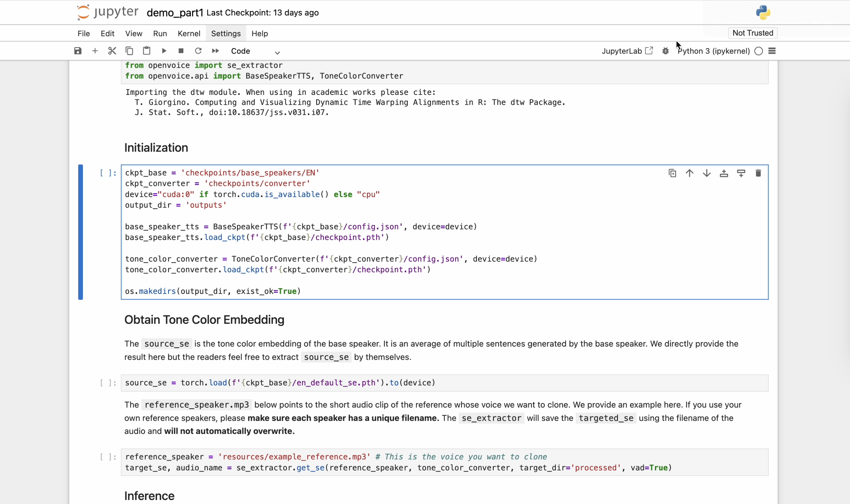Image resolution: width=850 pixels, height=504 pixels.
Task: Save the notebook with the disk icon
Action: pyautogui.click(x=78, y=51)
